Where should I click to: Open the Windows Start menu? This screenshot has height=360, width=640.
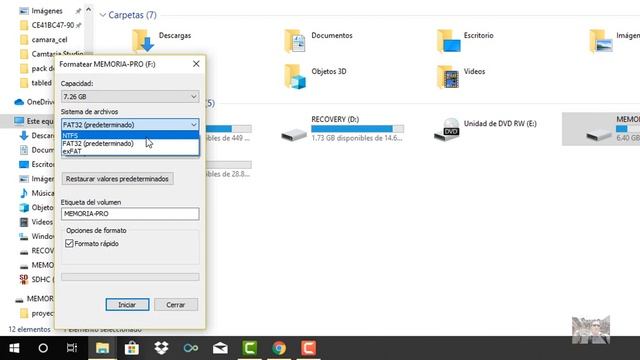14,348
